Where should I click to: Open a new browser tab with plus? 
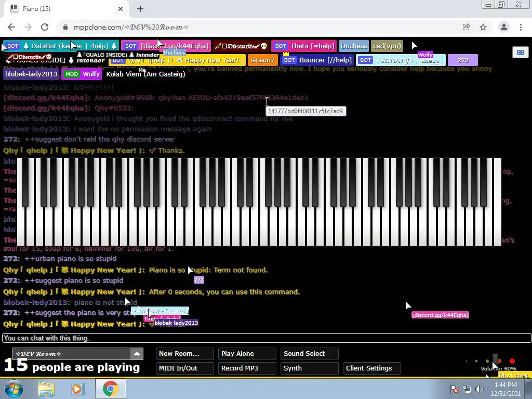pyautogui.click(x=140, y=9)
